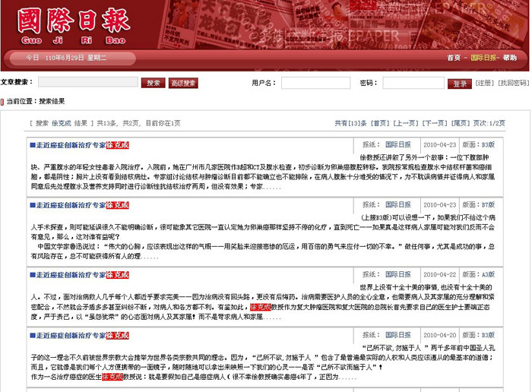This screenshot has width=532, height=392.
Task: Click the current location marker icon
Action: click(3, 101)
